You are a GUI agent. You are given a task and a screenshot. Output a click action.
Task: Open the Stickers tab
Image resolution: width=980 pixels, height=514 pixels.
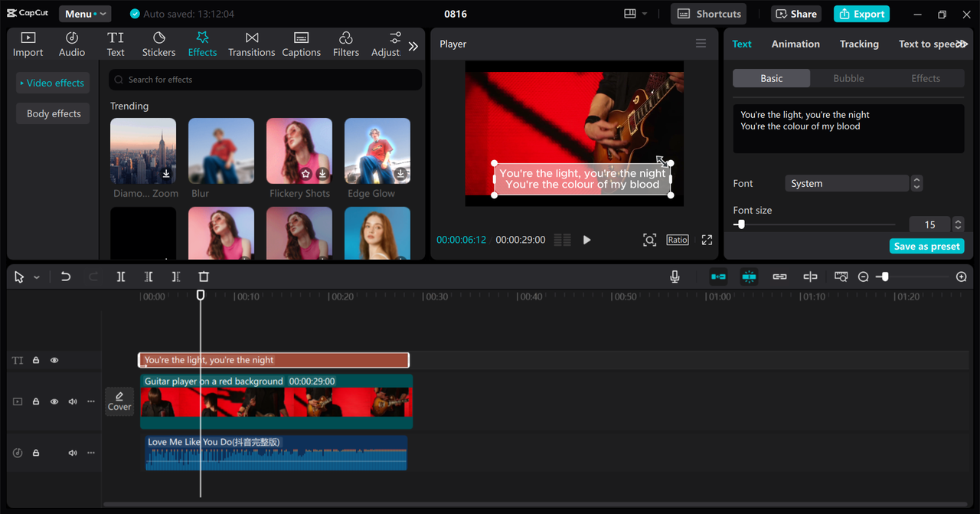[158, 44]
